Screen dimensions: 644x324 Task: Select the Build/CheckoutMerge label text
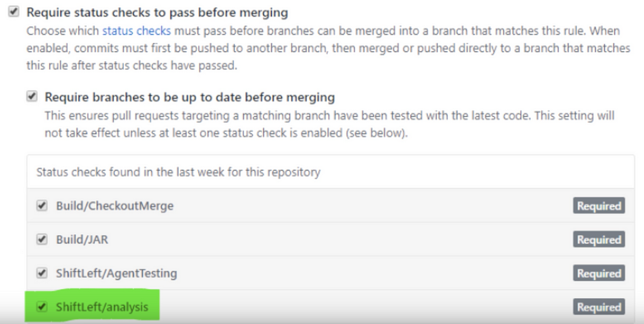click(114, 206)
